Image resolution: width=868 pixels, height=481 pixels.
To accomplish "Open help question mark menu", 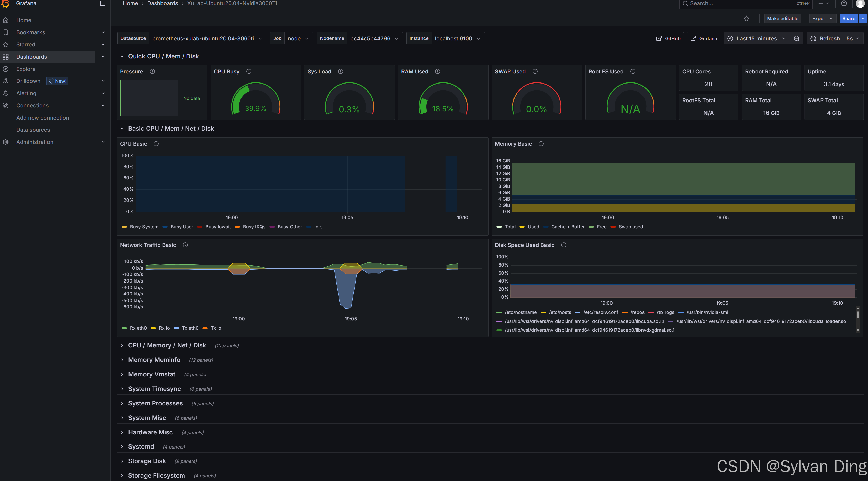I will (844, 3).
